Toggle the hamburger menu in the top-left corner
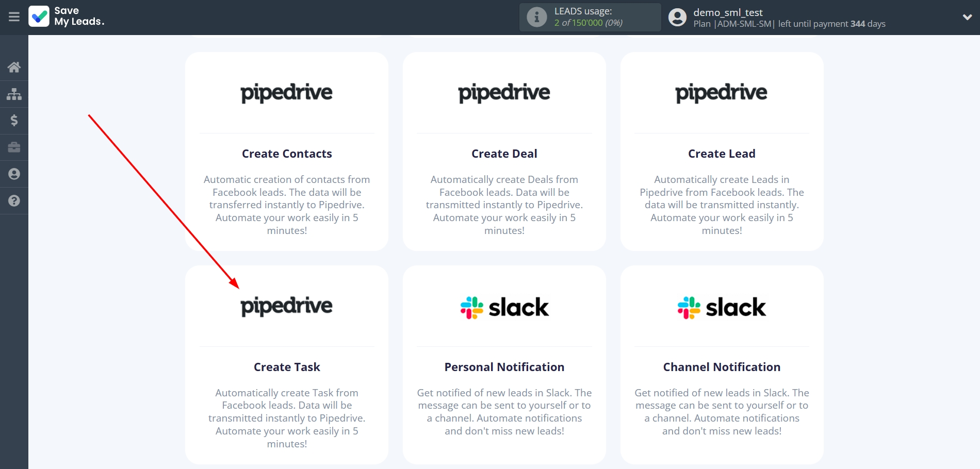 [13, 16]
